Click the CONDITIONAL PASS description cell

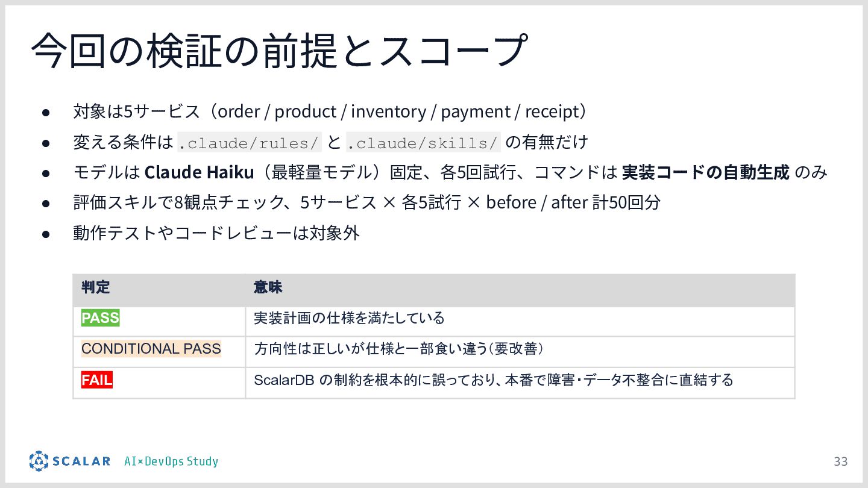tap(520, 349)
